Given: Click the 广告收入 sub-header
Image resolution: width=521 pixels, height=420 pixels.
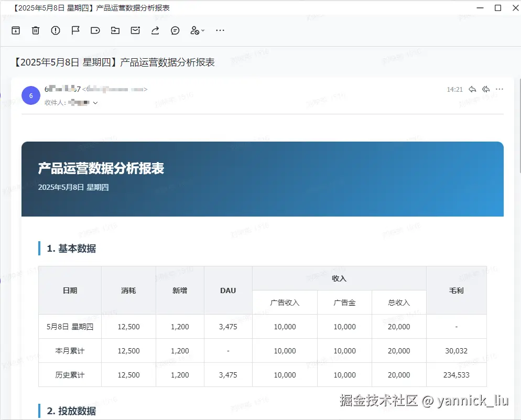Looking at the screenshot, I should tap(285, 303).
